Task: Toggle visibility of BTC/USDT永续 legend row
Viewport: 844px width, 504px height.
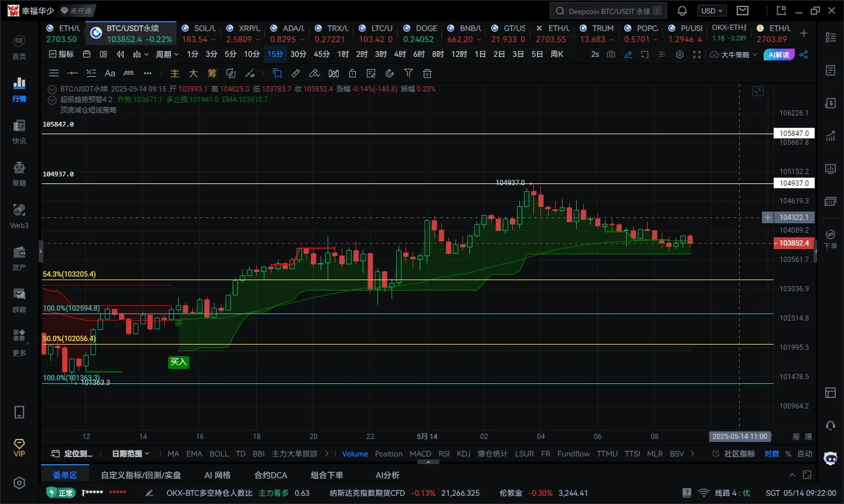Action: (52, 89)
